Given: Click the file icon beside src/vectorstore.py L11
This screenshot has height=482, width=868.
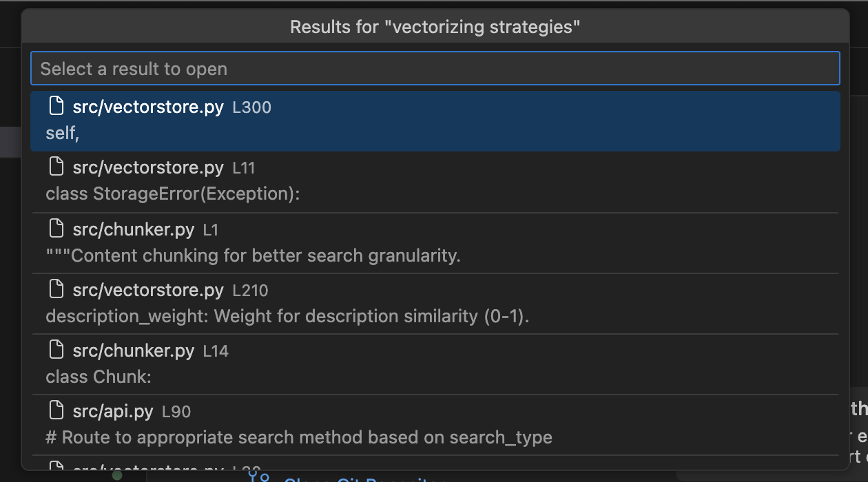Looking at the screenshot, I should pyautogui.click(x=56, y=166).
